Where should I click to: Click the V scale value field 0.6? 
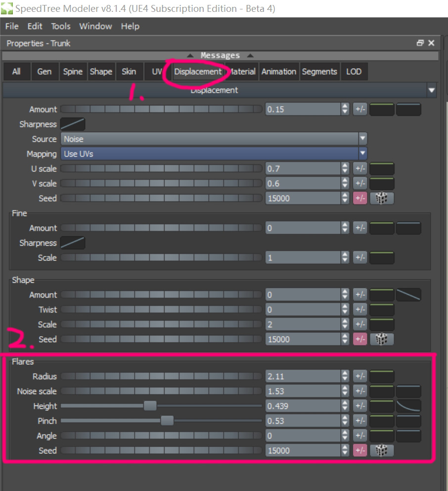click(x=303, y=183)
